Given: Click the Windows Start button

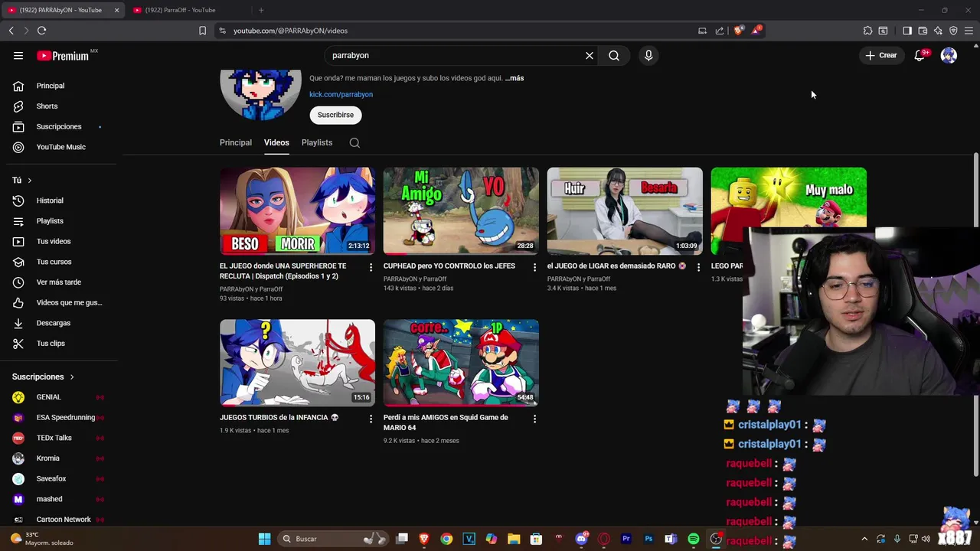Looking at the screenshot, I should point(264,539).
